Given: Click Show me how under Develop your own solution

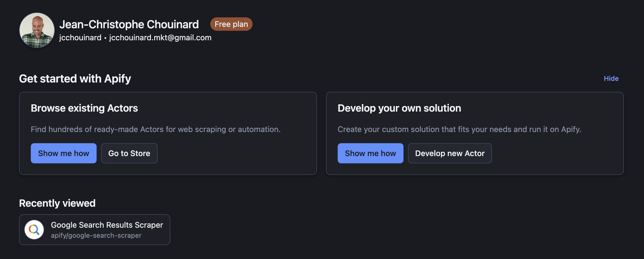Looking at the screenshot, I should point(370,153).
